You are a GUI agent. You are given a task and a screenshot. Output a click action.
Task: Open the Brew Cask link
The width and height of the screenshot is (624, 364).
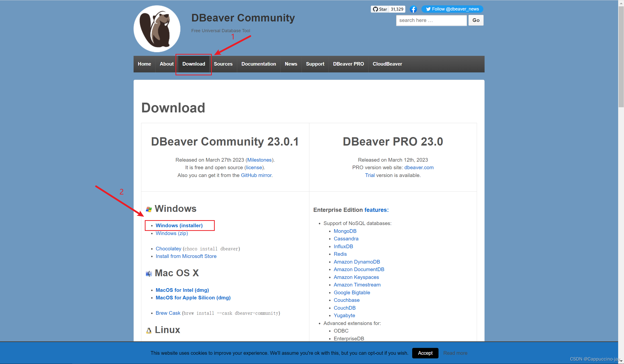point(168,313)
